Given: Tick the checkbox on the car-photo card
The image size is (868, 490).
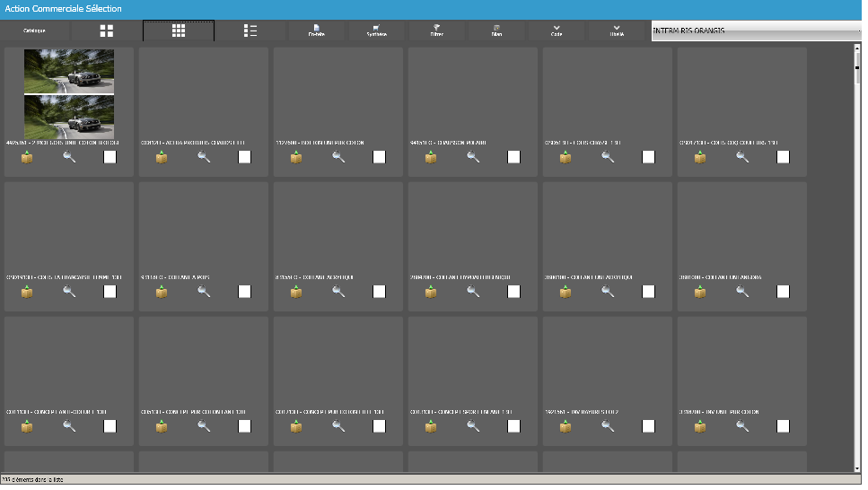Looking at the screenshot, I should (x=110, y=157).
